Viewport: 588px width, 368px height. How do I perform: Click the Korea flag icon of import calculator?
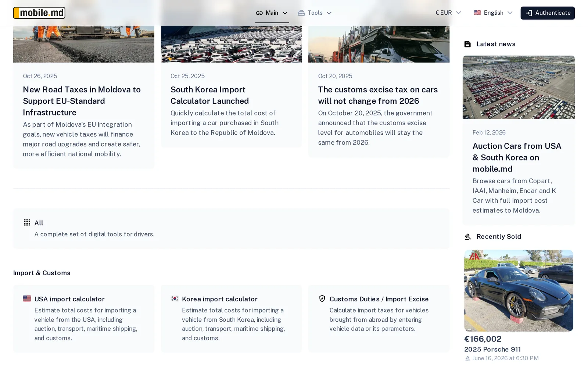(175, 298)
